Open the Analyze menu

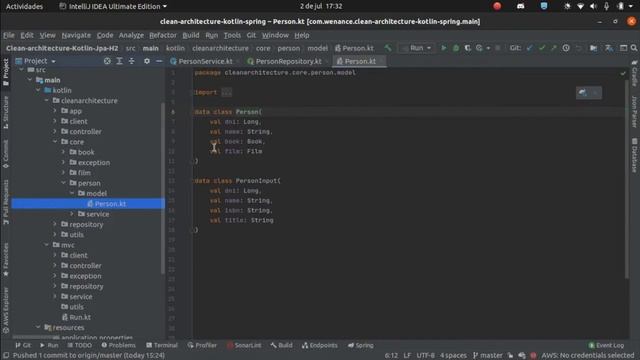pyautogui.click(x=131, y=35)
